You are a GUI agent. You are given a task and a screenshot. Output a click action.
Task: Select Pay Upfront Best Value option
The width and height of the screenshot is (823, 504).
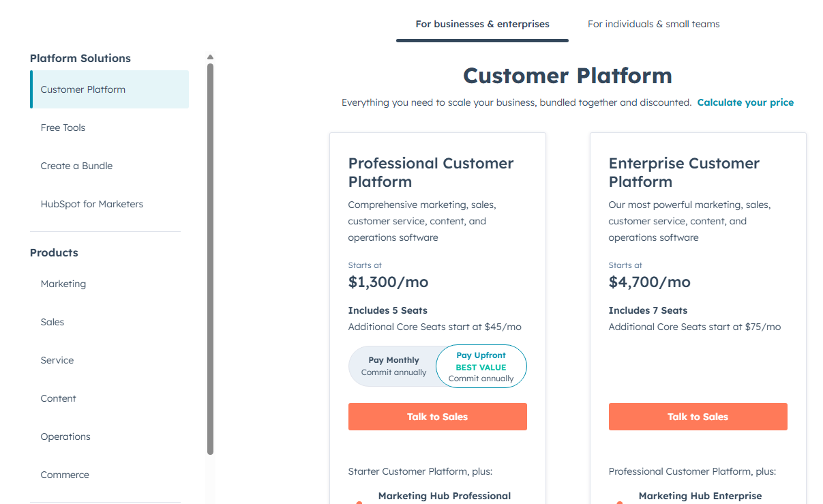(x=481, y=366)
